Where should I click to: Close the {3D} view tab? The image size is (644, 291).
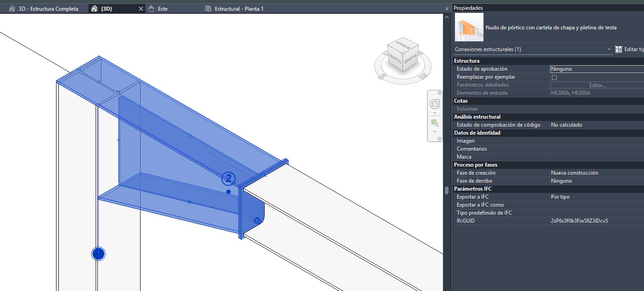click(141, 9)
